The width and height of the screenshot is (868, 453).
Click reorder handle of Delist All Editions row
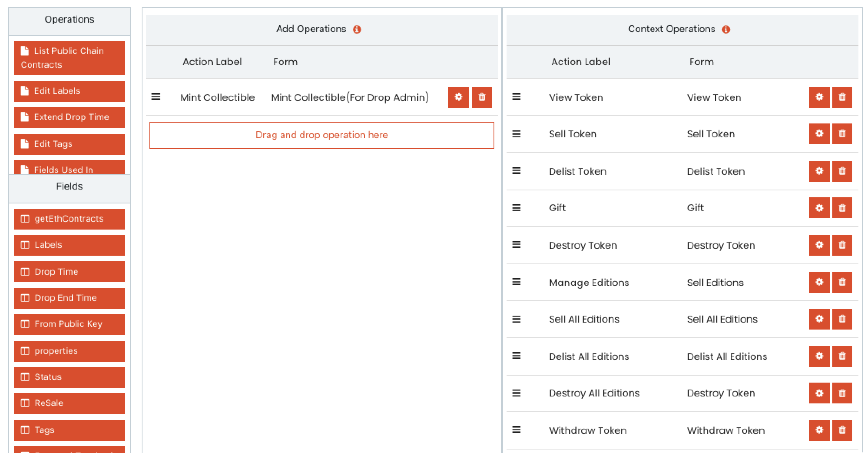[516, 356]
